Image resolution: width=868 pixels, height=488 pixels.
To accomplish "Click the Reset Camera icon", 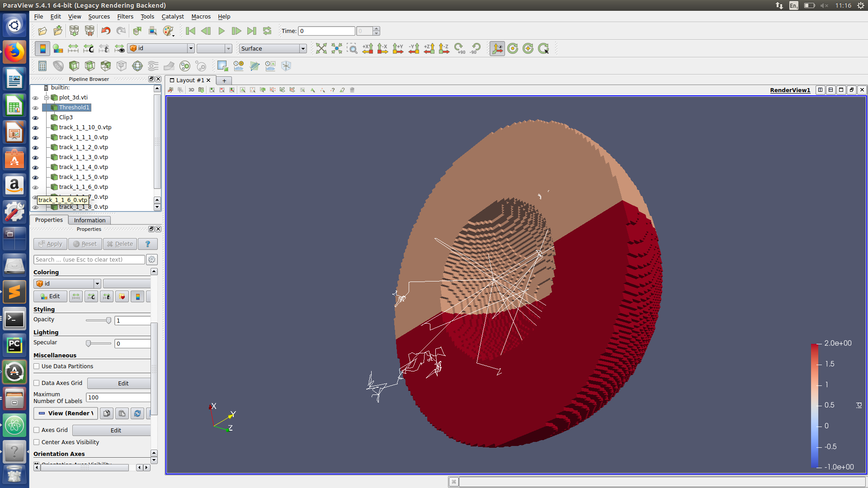I will coord(321,48).
